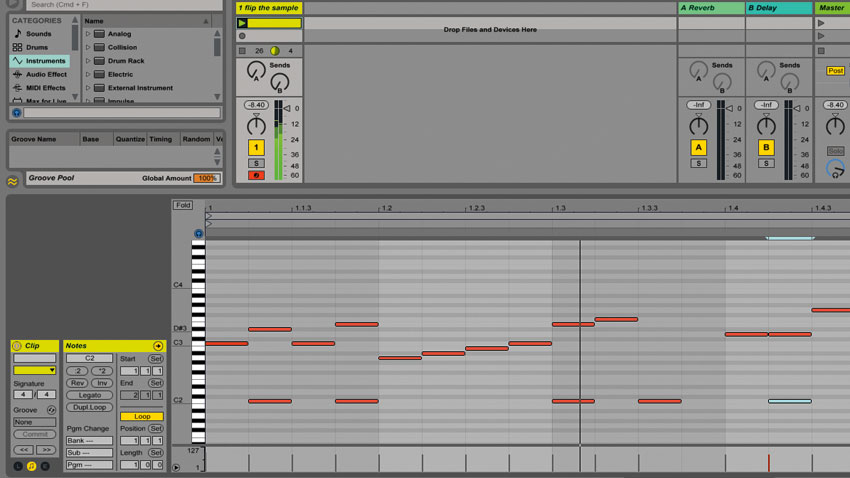The width and height of the screenshot is (850, 478).
Task: Click the Master pan knob
Action: pyautogui.click(x=835, y=126)
